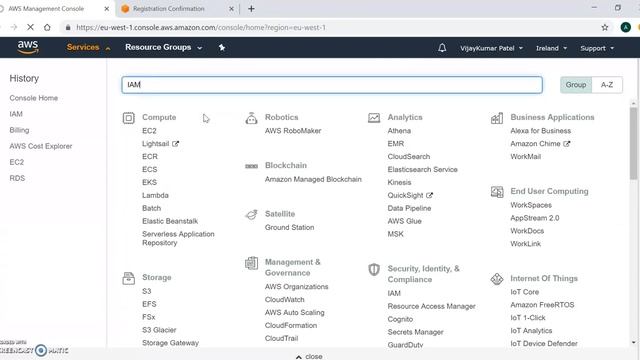Close the AWS Management Console tab
The image size is (640, 360).
107,9
